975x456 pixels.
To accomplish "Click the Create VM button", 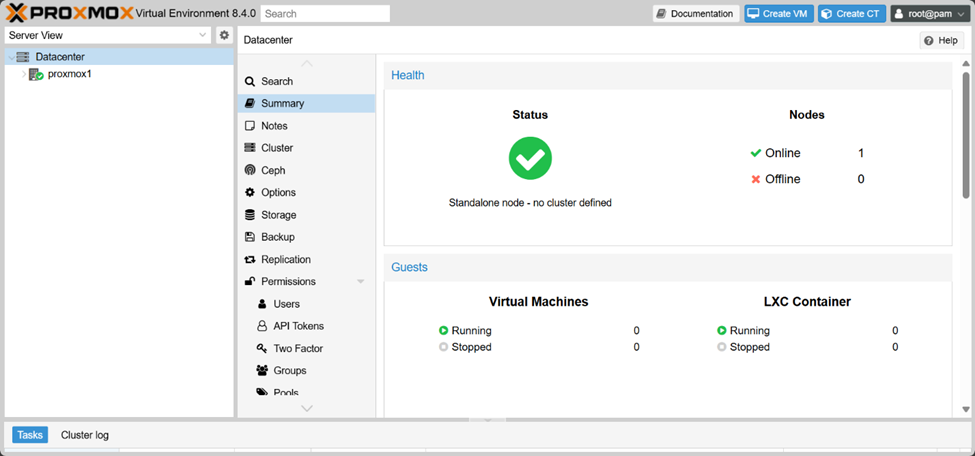I will pyautogui.click(x=779, y=14).
